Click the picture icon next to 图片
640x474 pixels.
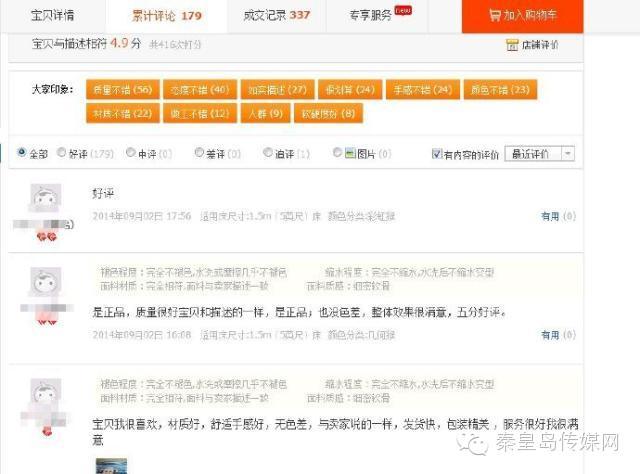pos(350,153)
